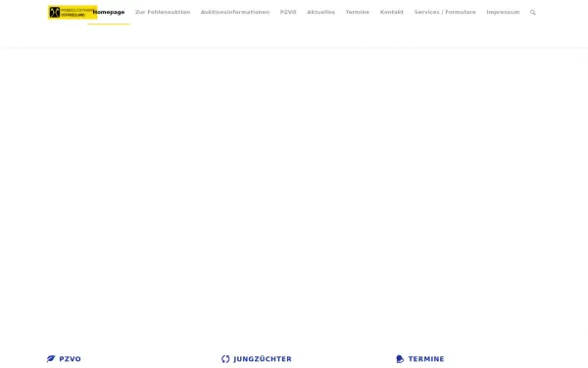Open the Kontakt menu item
588x368 pixels.
(391, 12)
